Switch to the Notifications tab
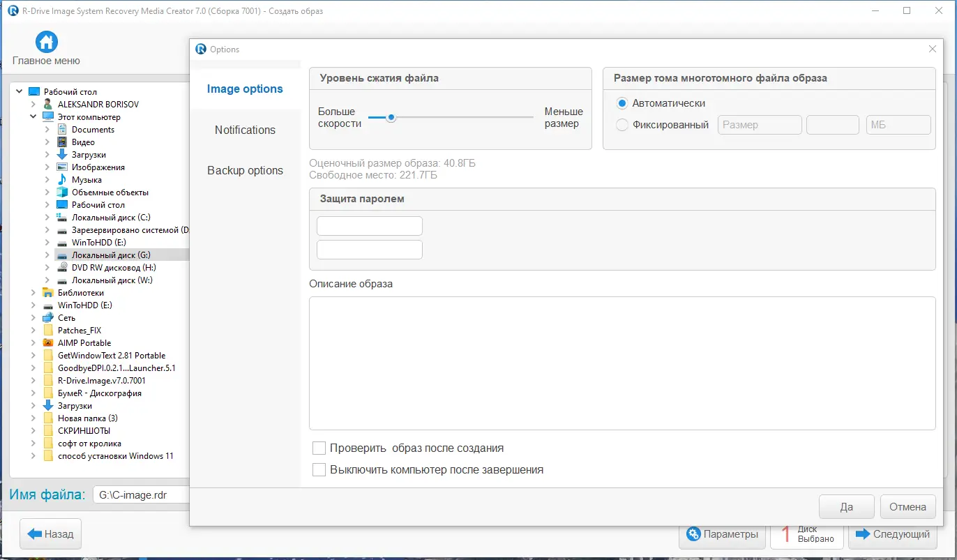 (x=245, y=130)
